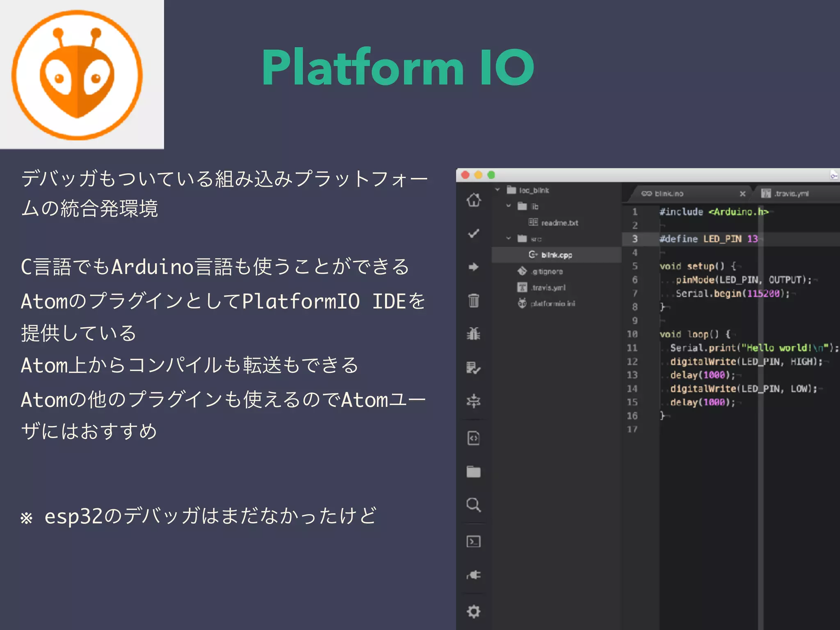Screen dimensions: 840x630
Task: Close the blink.ino tab
Action: [742, 194]
